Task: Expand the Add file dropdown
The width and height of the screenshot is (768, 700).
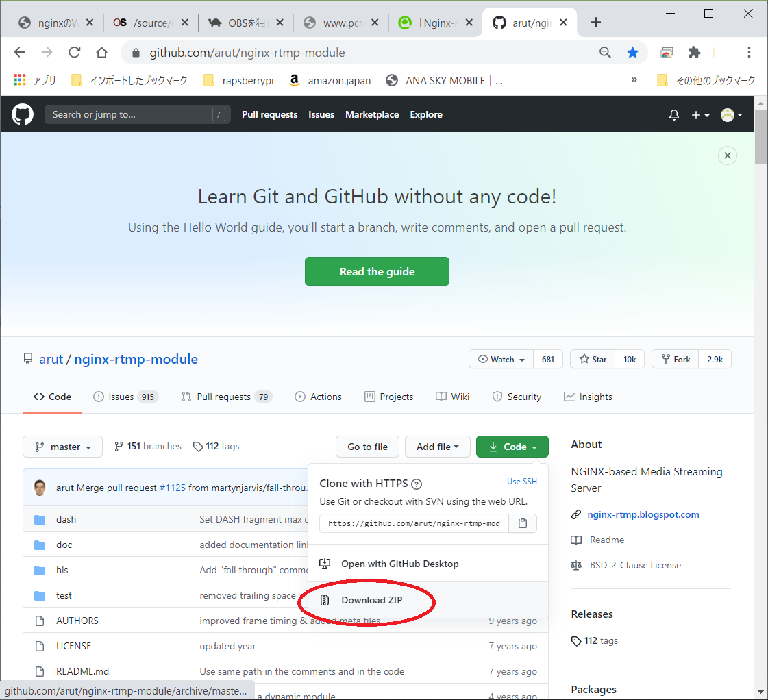Action: pos(437,447)
